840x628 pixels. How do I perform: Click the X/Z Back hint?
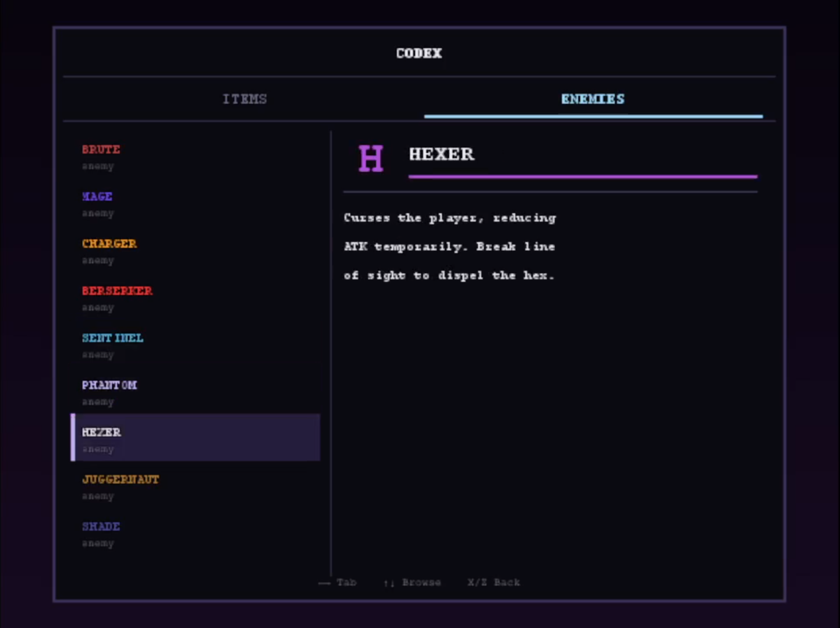[x=494, y=582]
